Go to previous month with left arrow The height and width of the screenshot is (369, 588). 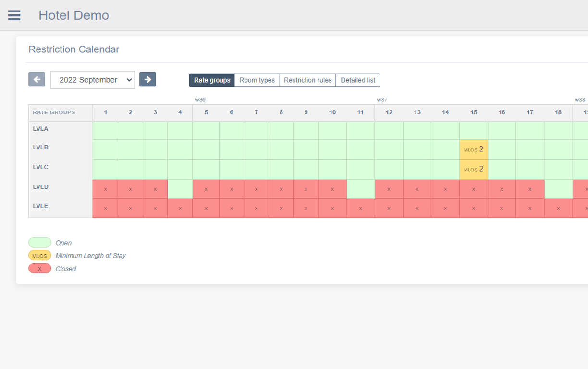37,79
